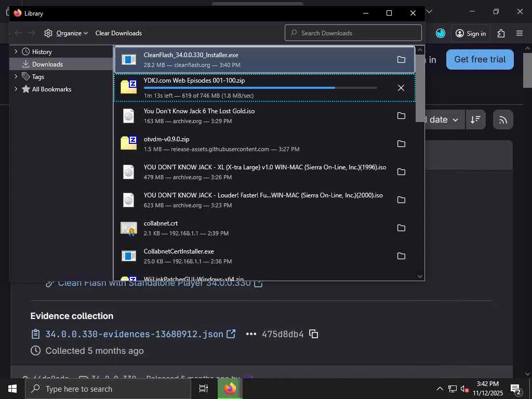Open the taskbar clock showing 3:42 PM
Image resolution: width=532 pixels, height=399 pixels.
point(488,389)
